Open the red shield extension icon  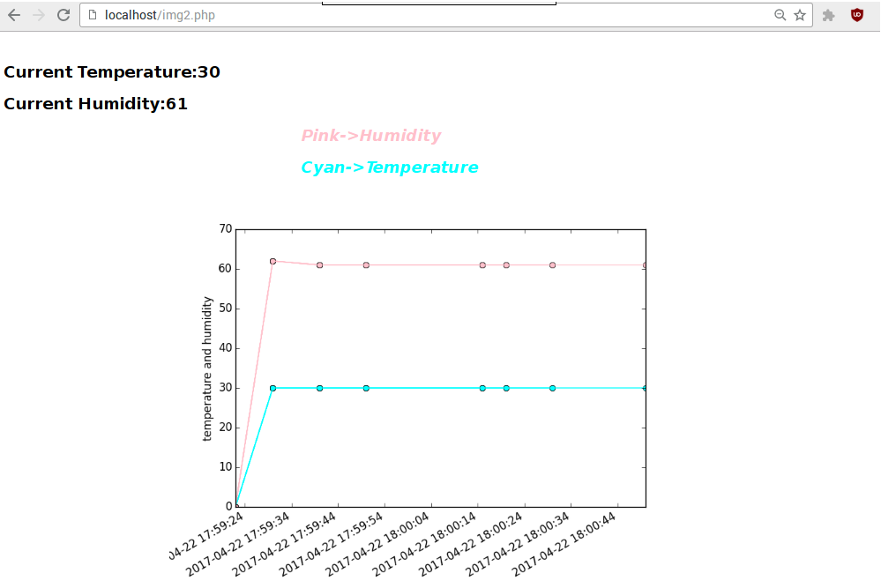(x=856, y=15)
